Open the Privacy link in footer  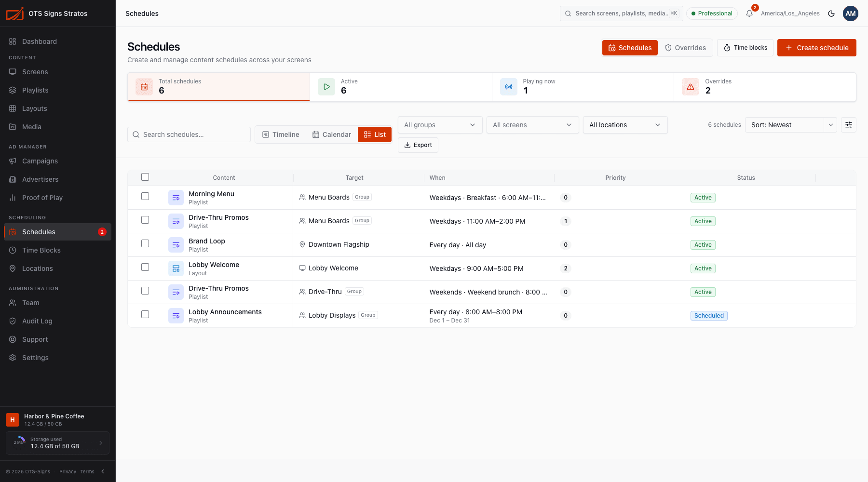click(x=68, y=471)
